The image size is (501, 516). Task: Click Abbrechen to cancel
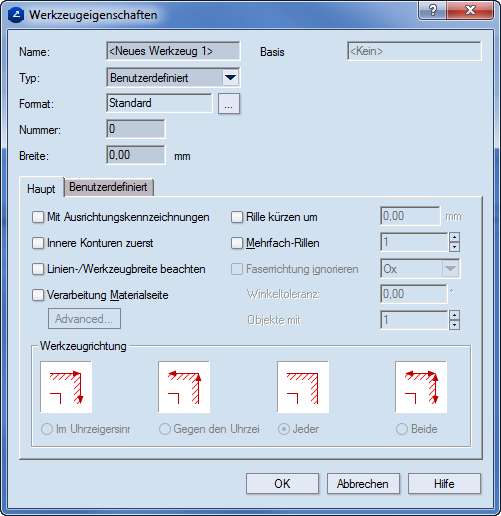tap(363, 483)
